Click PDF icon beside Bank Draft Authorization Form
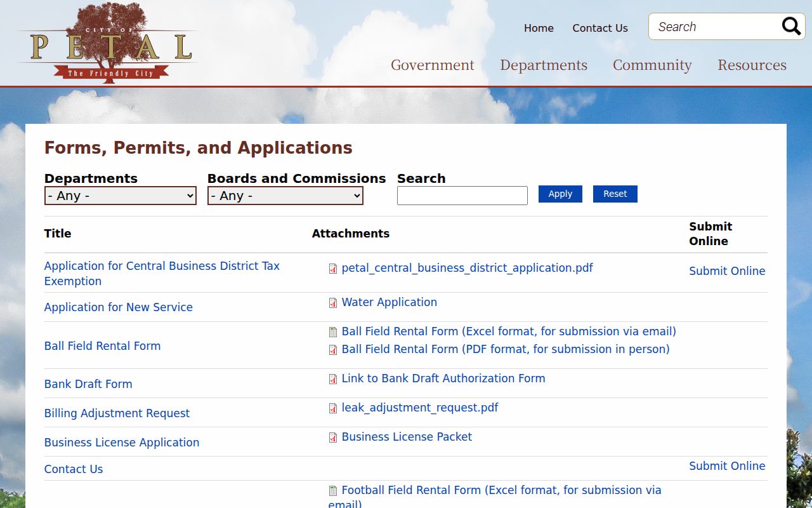Screen dimensions: 812x508 (333, 379)
